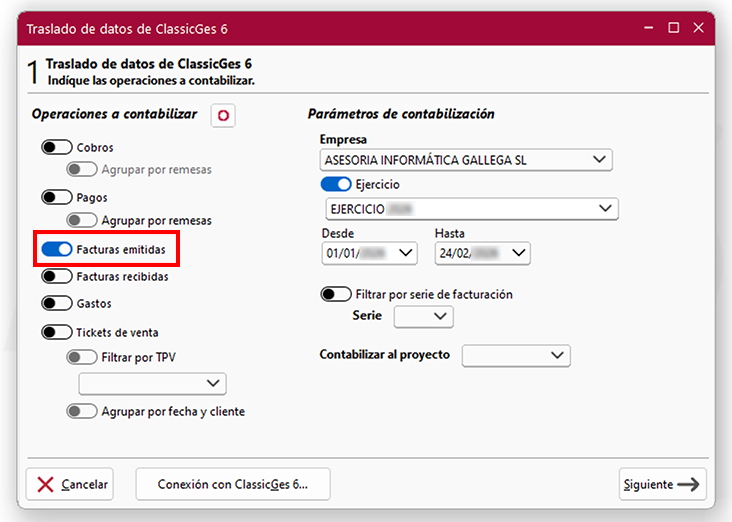Go to next step with Siguiente
Viewport: 732px width, 522px height.
tap(662, 484)
